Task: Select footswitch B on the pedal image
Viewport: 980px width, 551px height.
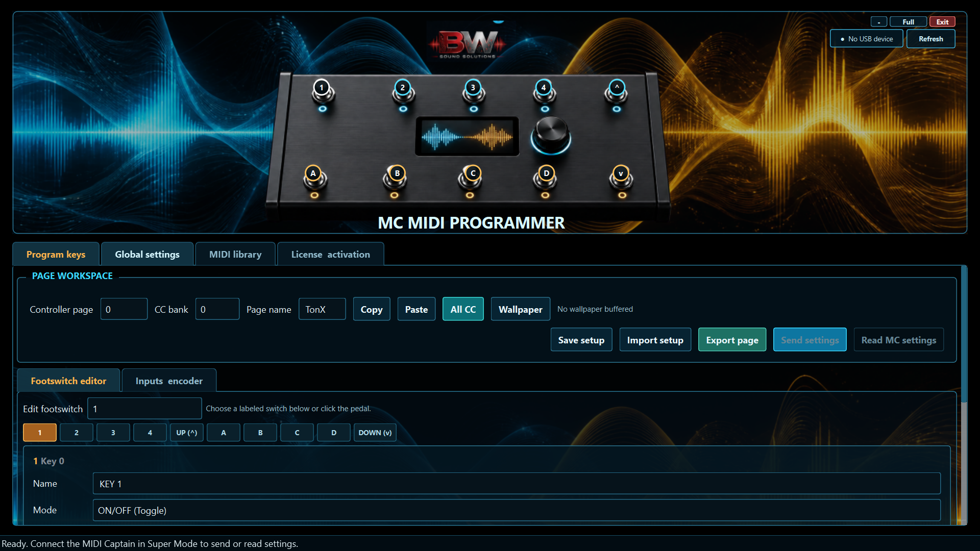Action: point(397,173)
